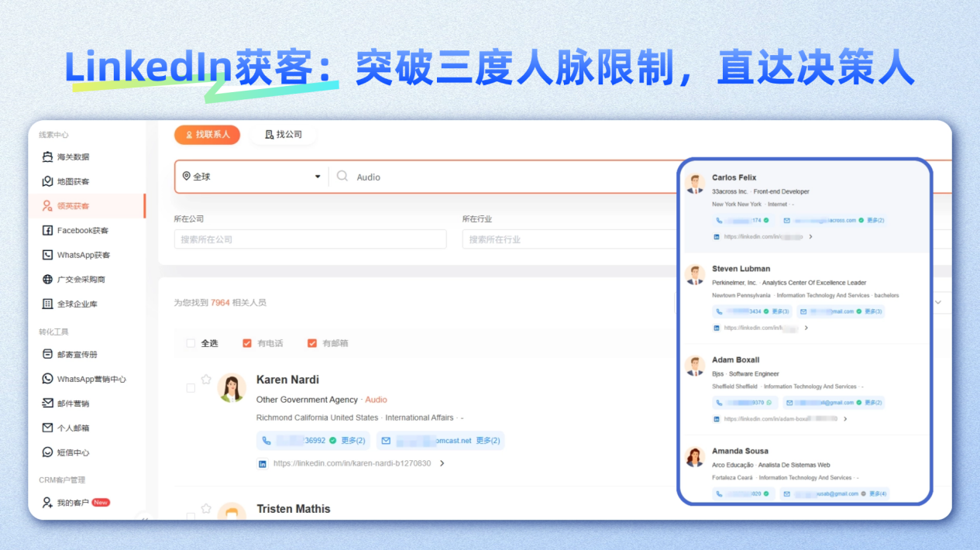
Task: Expand 更多(2) on Adam Boxall's email
Action: (x=873, y=403)
